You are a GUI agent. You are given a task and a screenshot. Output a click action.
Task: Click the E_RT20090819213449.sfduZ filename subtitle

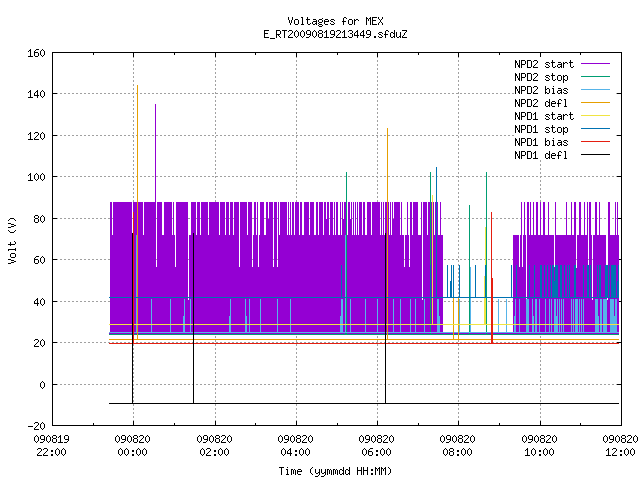click(x=335, y=34)
